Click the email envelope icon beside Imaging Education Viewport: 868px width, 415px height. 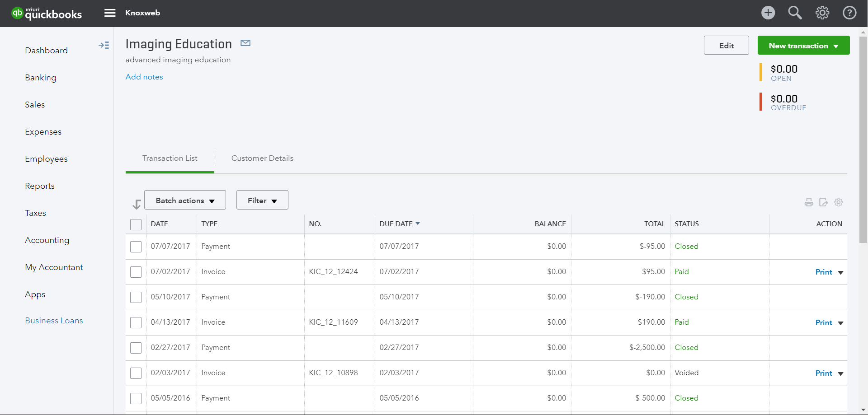tap(245, 43)
